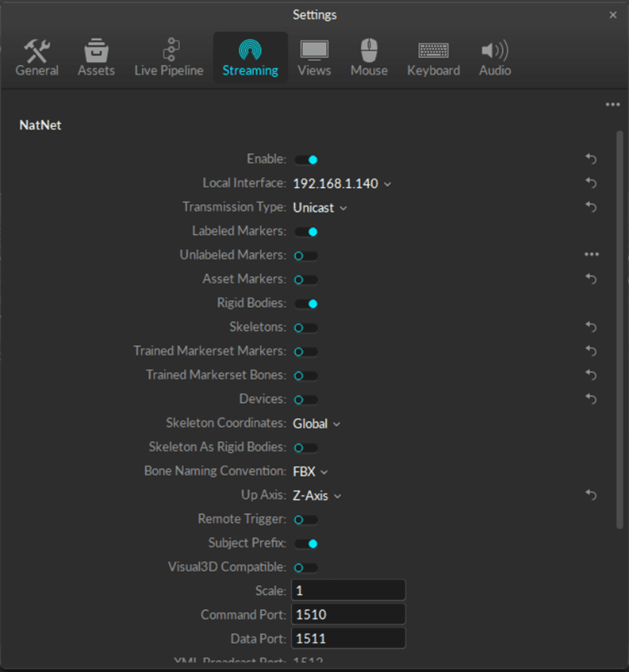Viewport: 629px width, 672px height.
Task: Disable the Rigid Bodies toggle
Action: [x=305, y=303]
